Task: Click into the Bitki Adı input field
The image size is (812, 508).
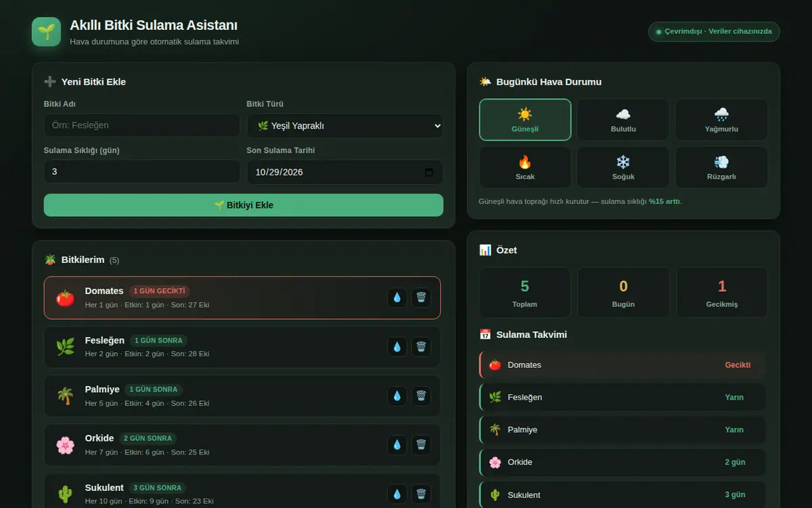Action: tap(142, 125)
